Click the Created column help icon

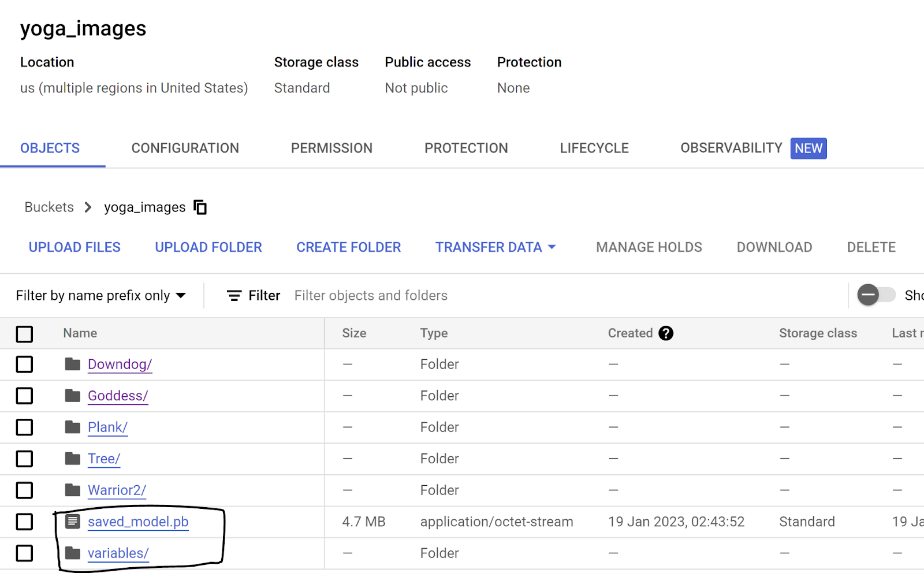coord(666,333)
